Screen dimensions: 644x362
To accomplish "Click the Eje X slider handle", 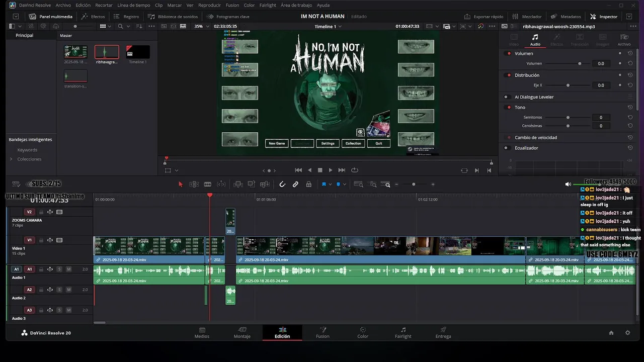I will pyautogui.click(x=568, y=85).
